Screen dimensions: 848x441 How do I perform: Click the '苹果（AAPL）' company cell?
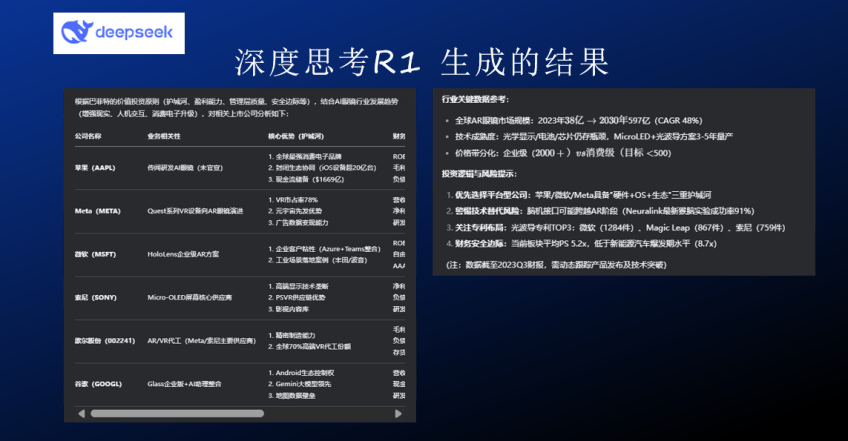[95, 168]
